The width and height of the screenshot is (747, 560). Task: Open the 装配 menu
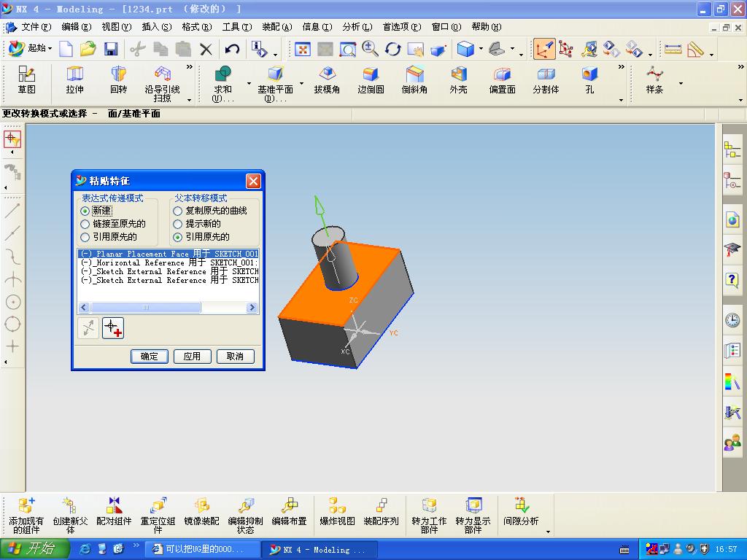(276, 27)
